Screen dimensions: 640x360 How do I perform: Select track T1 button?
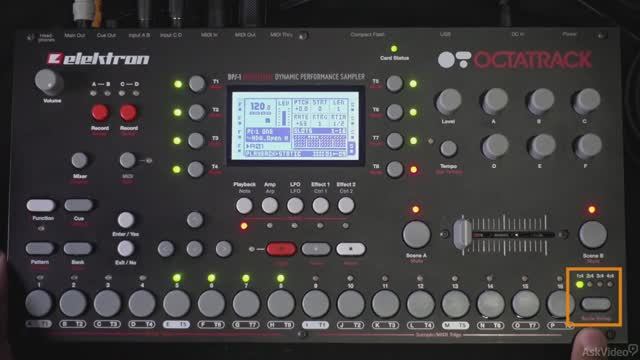point(197,84)
